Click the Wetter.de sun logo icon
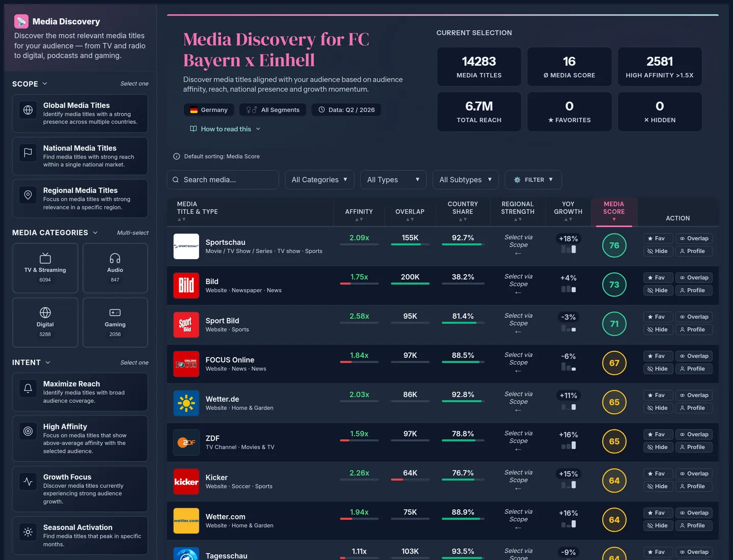The width and height of the screenshot is (733, 560). (186, 403)
